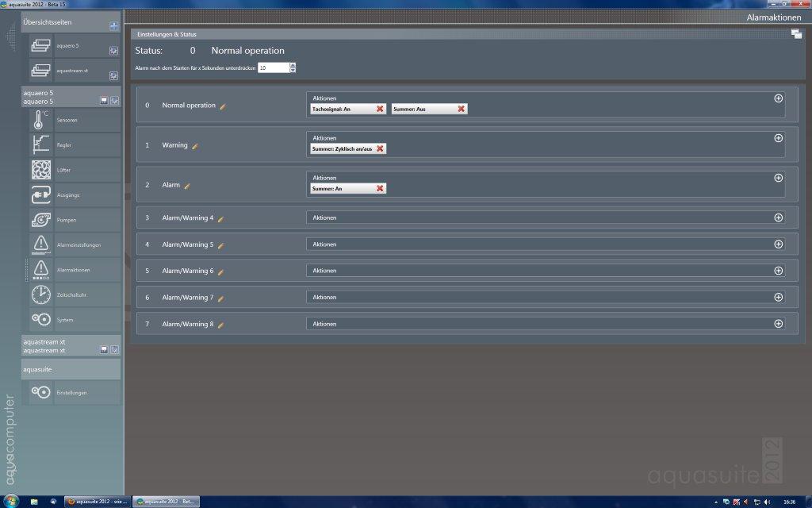Open Alarmaktionen page
This screenshot has width=812, height=508.
click(x=75, y=270)
